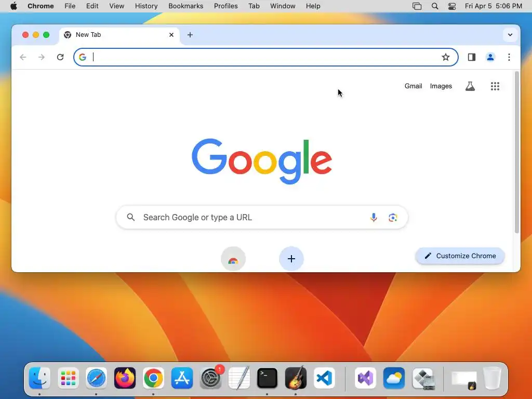
Task: Focus the address bar field
Action: [x=266, y=57]
